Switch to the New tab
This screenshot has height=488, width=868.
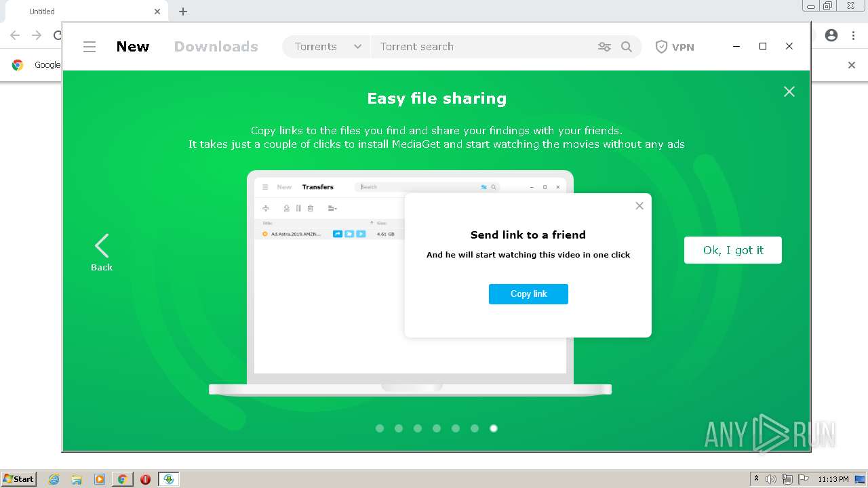(x=133, y=47)
